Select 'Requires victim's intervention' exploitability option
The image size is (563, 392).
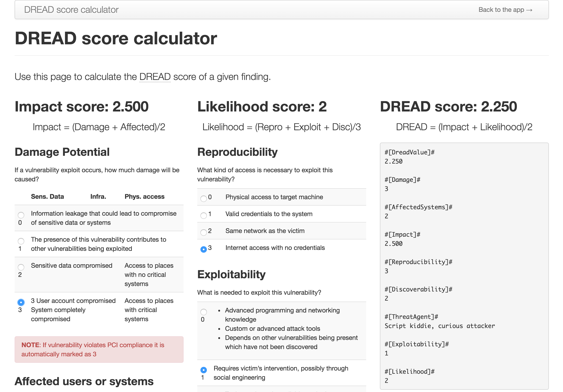203,370
